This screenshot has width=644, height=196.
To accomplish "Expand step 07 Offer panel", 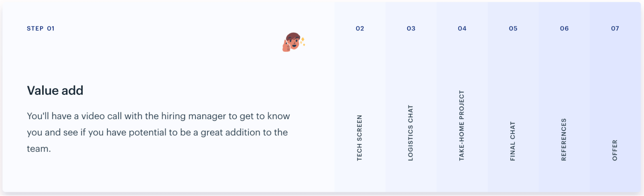I will click(615, 97).
